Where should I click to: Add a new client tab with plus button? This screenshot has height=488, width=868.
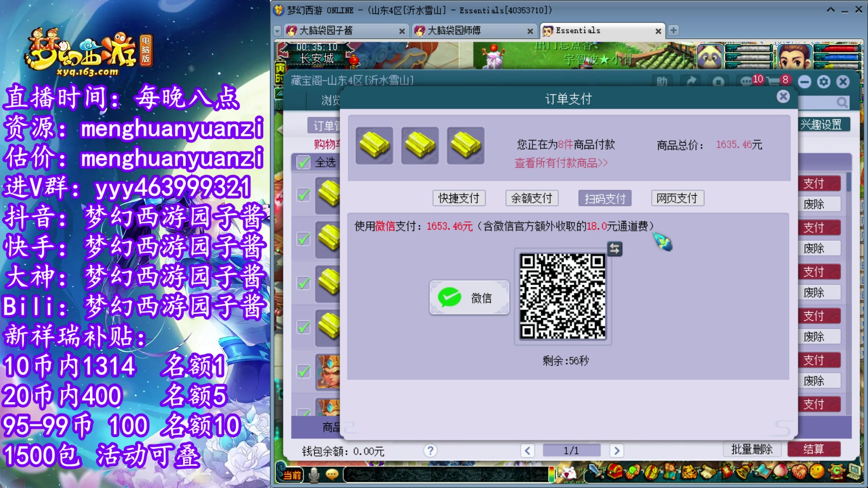pyautogui.click(x=673, y=30)
